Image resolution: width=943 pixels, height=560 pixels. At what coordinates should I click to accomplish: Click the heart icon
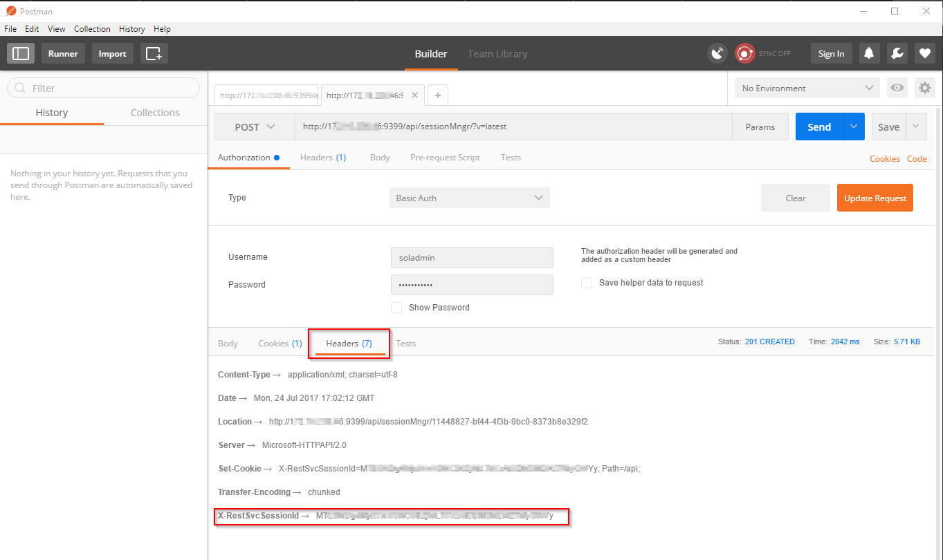point(924,53)
